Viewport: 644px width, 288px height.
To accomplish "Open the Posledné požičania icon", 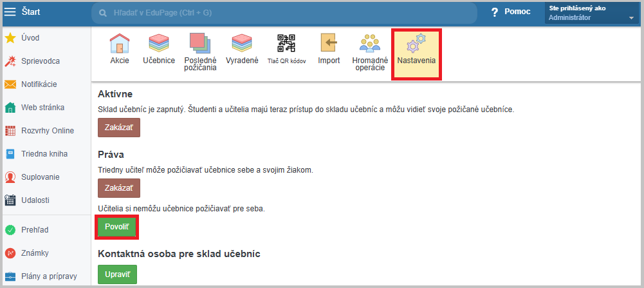I will [x=200, y=43].
